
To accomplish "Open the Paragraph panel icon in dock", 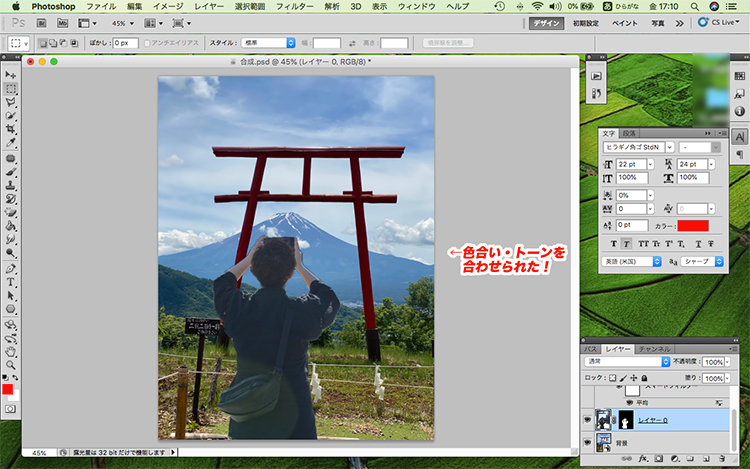I will pyautogui.click(x=739, y=154).
